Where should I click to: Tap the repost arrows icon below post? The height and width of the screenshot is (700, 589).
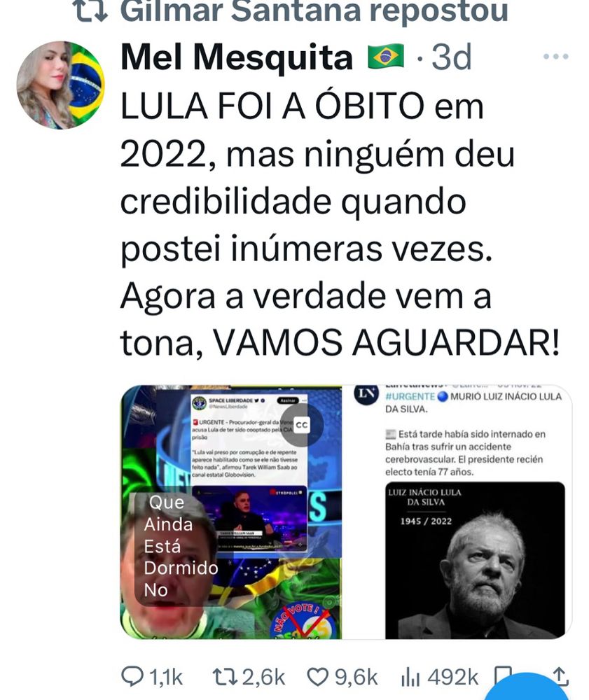click(225, 677)
